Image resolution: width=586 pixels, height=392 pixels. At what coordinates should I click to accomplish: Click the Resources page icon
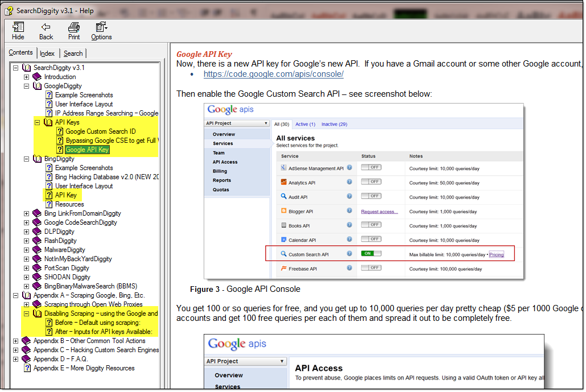pos(49,204)
